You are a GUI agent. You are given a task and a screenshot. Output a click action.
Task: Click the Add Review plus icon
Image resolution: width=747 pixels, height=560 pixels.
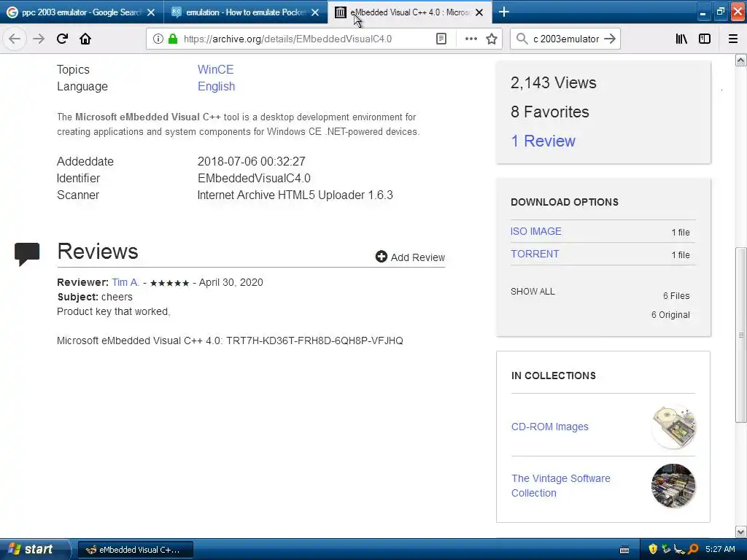pyautogui.click(x=381, y=257)
